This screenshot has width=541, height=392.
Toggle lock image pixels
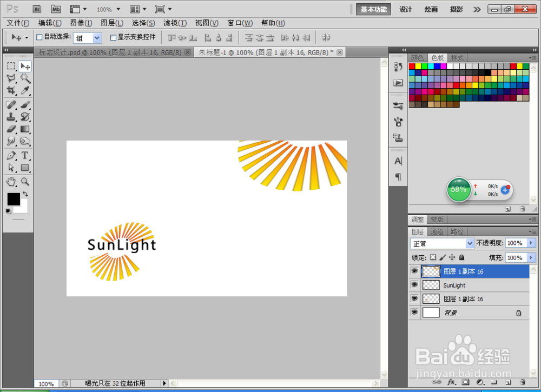(443, 257)
